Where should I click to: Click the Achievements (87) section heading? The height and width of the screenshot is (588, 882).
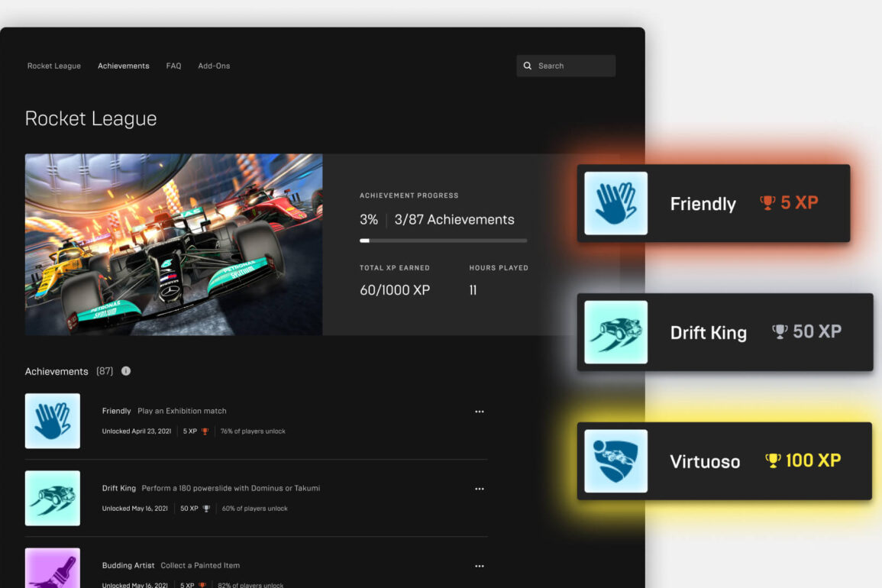[x=69, y=371]
